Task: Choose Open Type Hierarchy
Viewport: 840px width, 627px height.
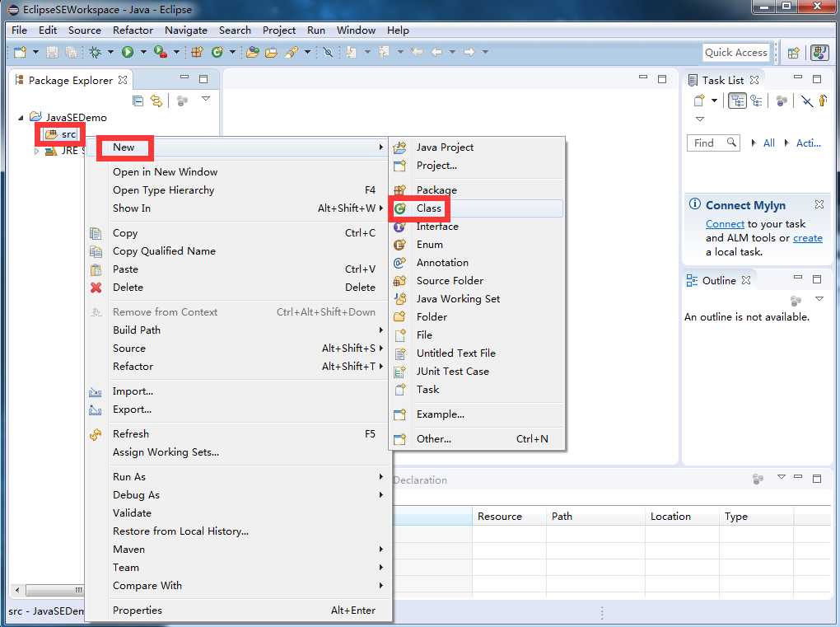Action: pyautogui.click(x=238, y=190)
